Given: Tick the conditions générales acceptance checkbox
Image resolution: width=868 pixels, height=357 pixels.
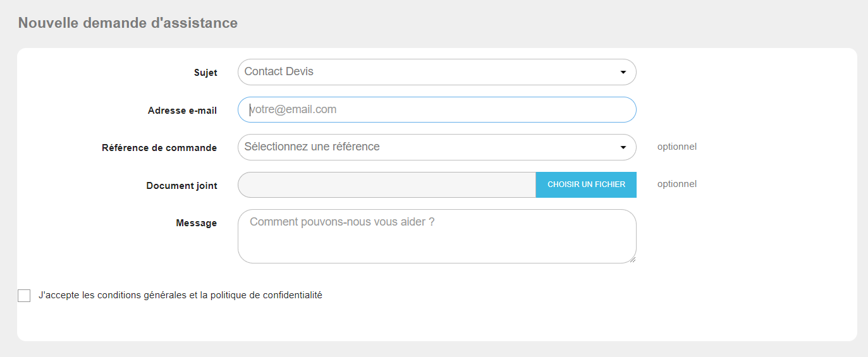Looking at the screenshot, I should [x=24, y=296].
